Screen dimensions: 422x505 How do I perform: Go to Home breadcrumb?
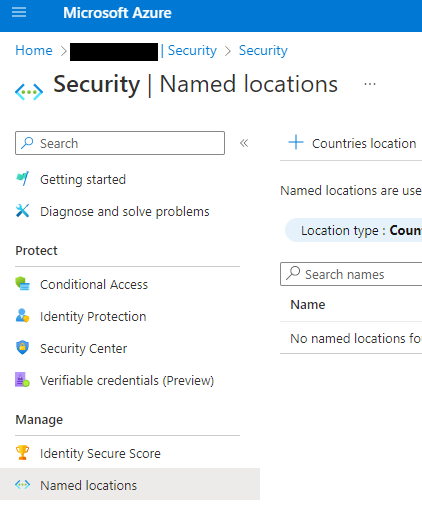tap(34, 51)
